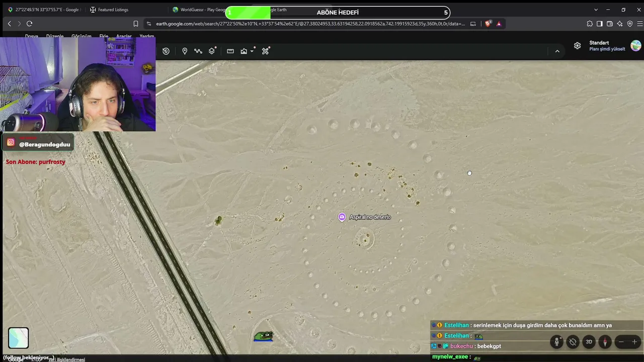Expand the tab search dropdown
This screenshot has height=362, width=644.
(596, 10)
